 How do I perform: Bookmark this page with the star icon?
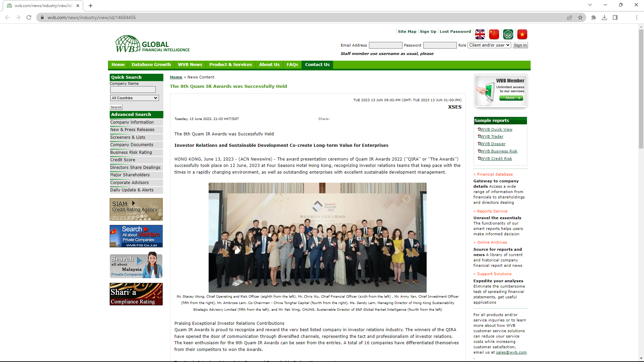coord(580,17)
